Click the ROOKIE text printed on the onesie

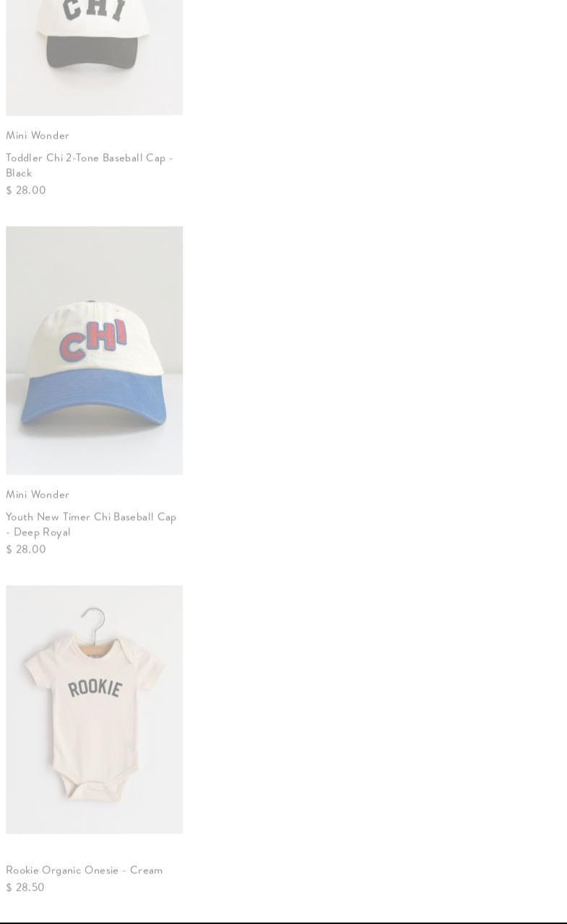(x=95, y=687)
